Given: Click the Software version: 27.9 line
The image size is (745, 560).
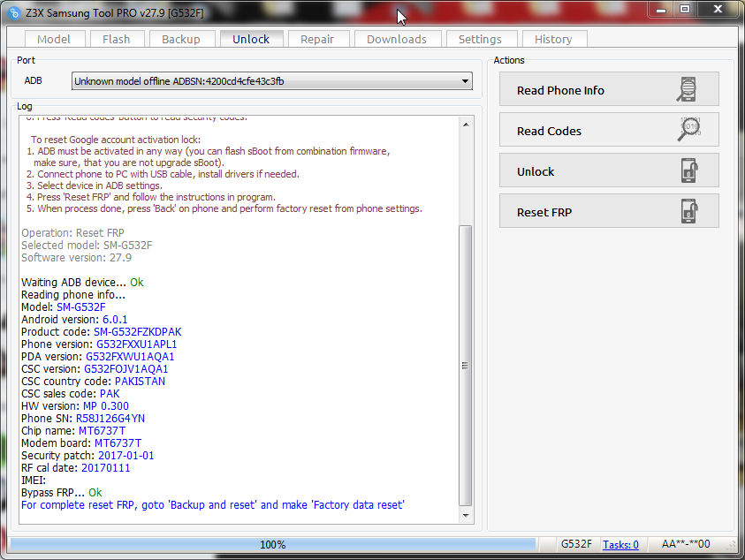Looking at the screenshot, I should 77,258.
